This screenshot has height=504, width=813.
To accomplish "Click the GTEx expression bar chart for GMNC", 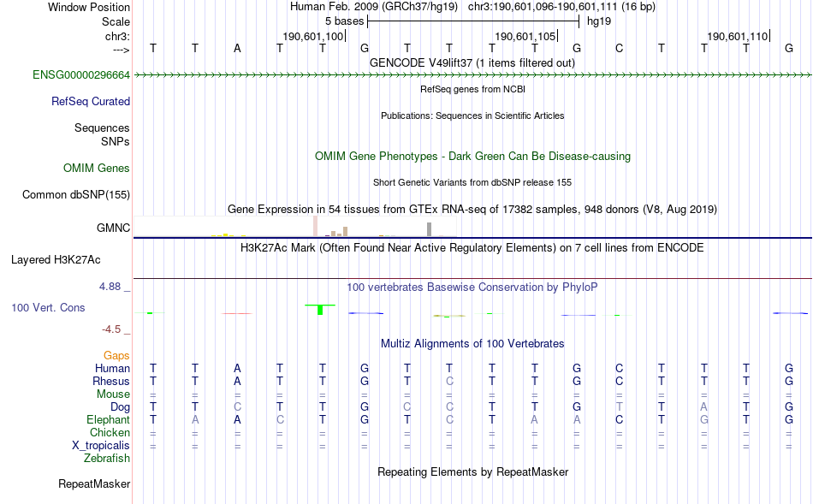I will 295,227.
